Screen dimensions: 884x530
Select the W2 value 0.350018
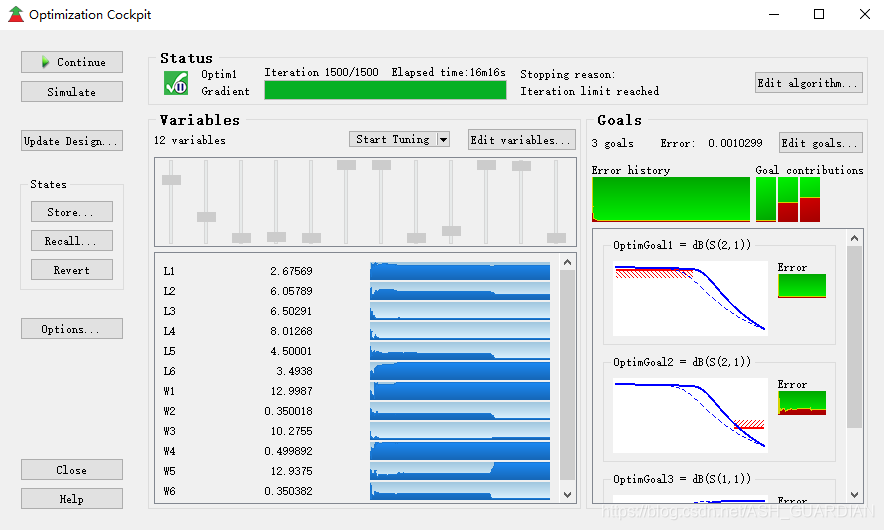pos(288,411)
